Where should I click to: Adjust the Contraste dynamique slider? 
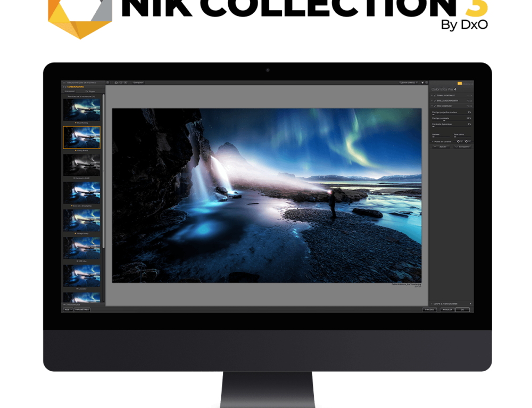point(433,127)
